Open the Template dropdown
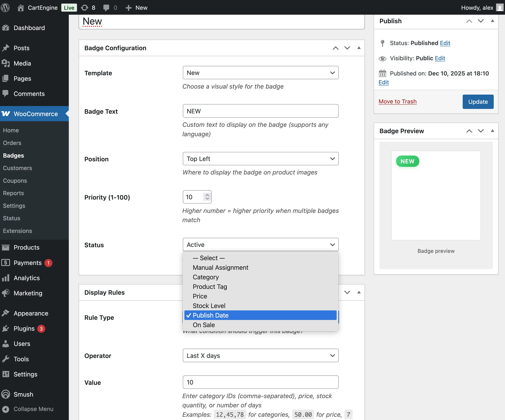505x420 pixels. pos(260,73)
